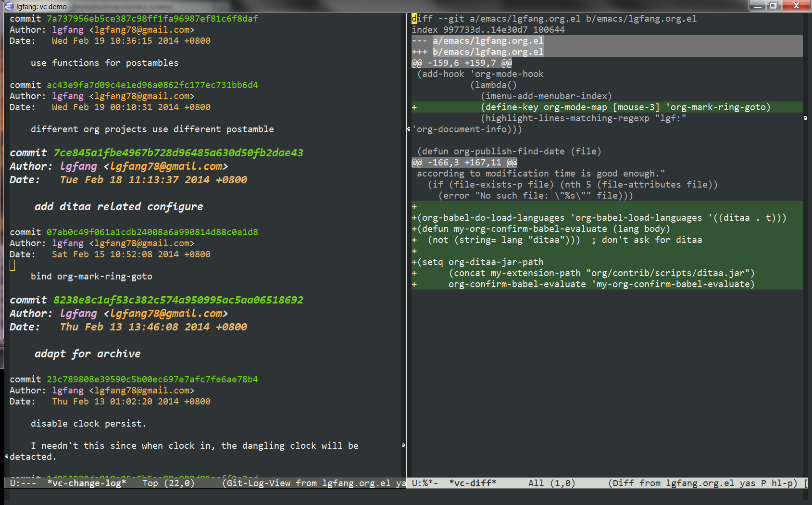Maximize the lgfang: vc demo window
The image size is (812, 505).
coord(773,5)
